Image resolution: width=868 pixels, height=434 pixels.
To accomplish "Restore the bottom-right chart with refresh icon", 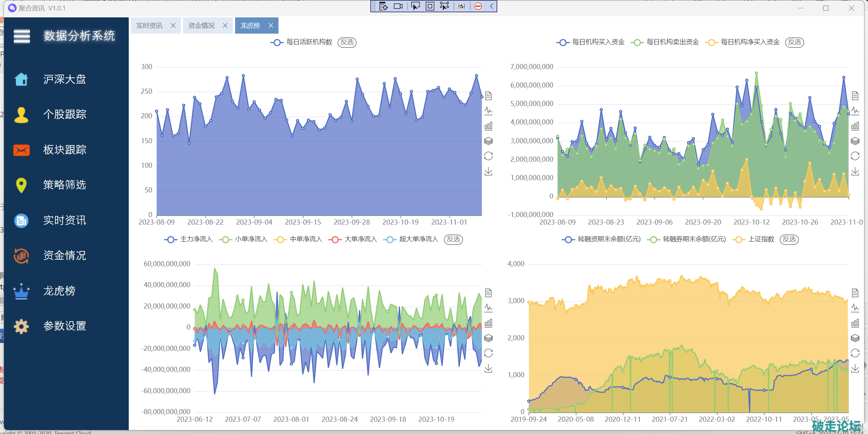I will tap(855, 353).
